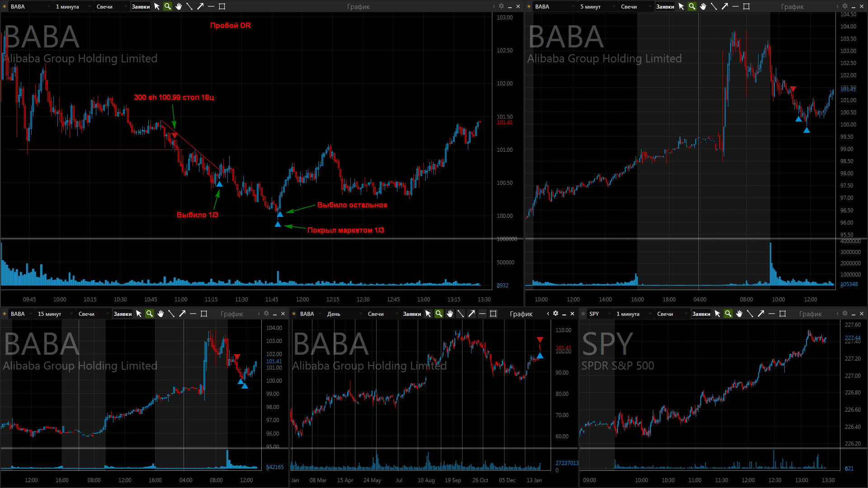The image size is (868, 488).
Task: Click the 'График' title of the SPY window
Action: tap(810, 314)
